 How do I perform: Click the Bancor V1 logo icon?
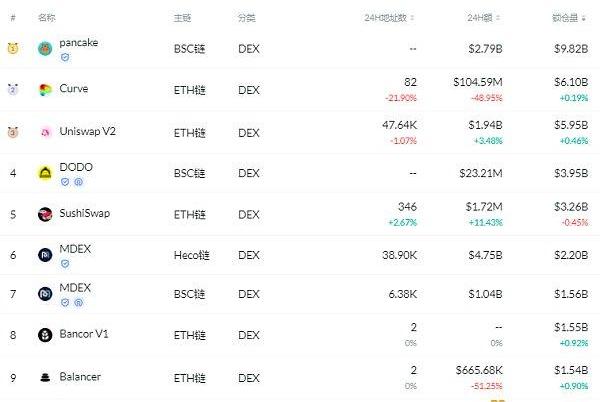point(45,335)
